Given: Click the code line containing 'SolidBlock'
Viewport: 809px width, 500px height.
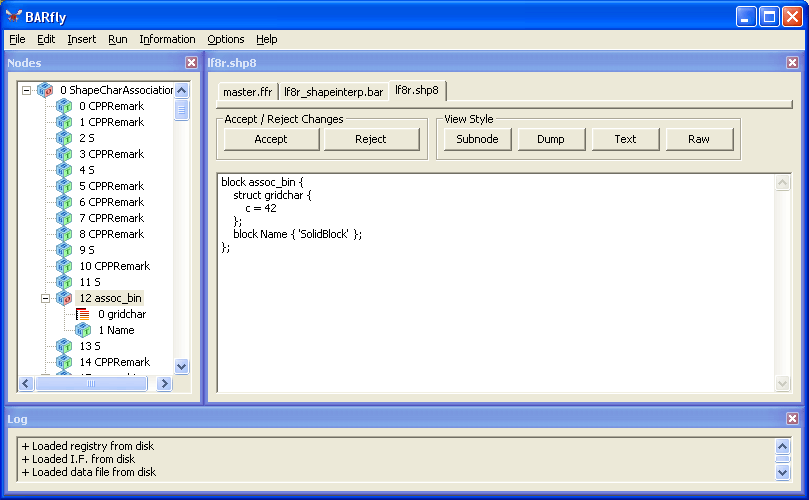Looking at the screenshot, I should pyautogui.click(x=298, y=234).
